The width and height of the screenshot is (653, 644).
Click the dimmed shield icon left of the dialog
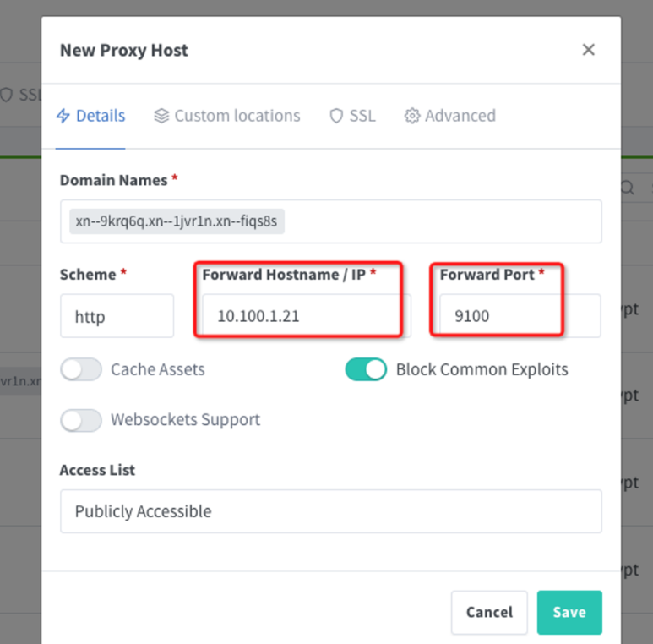7,95
